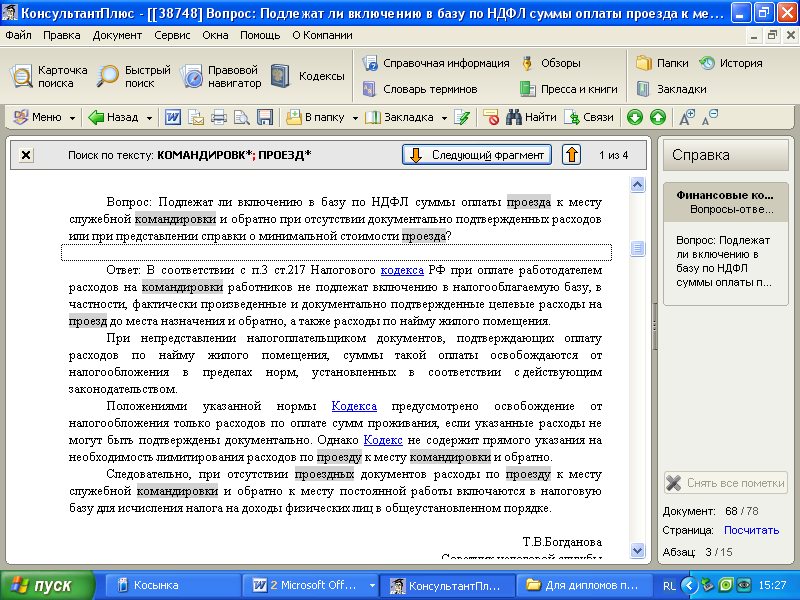
Task: Print the document via printer icon
Action: 219,117
